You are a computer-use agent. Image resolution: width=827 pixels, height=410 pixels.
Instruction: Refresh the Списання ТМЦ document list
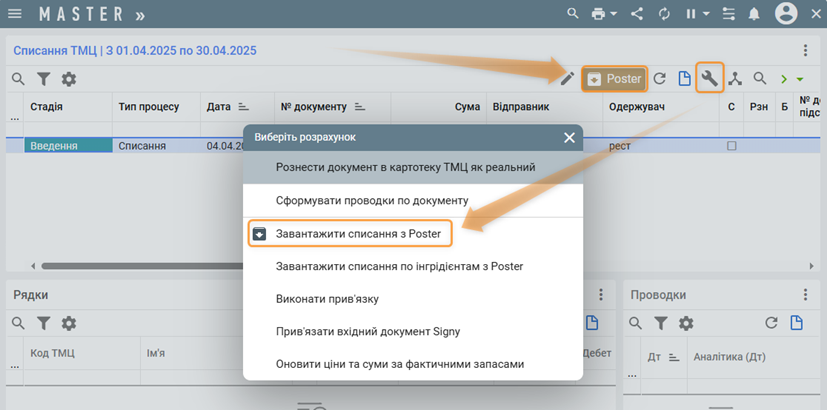coord(660,78)
